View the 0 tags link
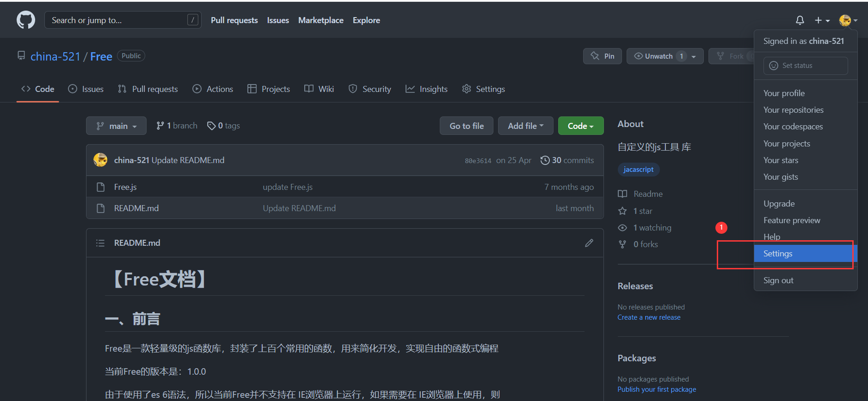The height and width of the screenshot is (401, 868). click(x=223, y=126)
